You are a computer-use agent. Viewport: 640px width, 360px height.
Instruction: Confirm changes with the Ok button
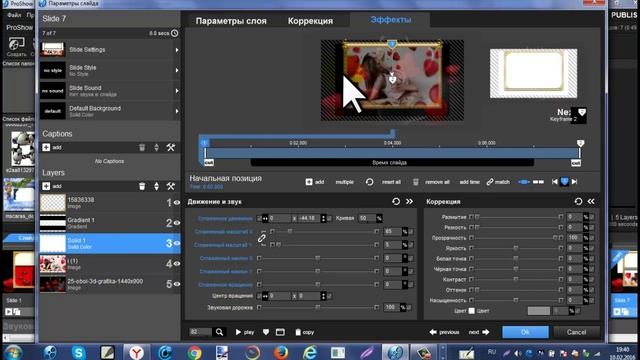[525, 332]
